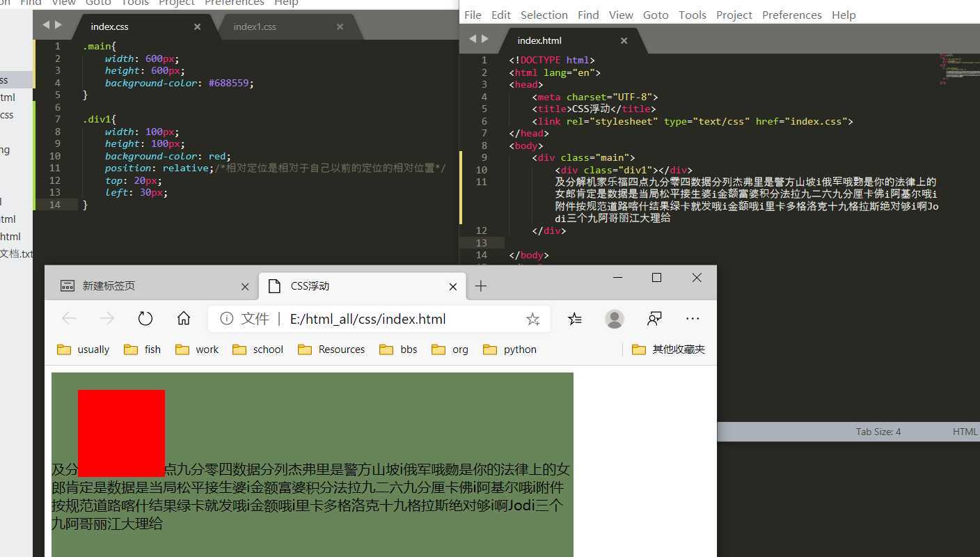This screenshot has height=557, width=980.
Task: Click line number 13 in index.html gutter
Action: pos(481,243)
